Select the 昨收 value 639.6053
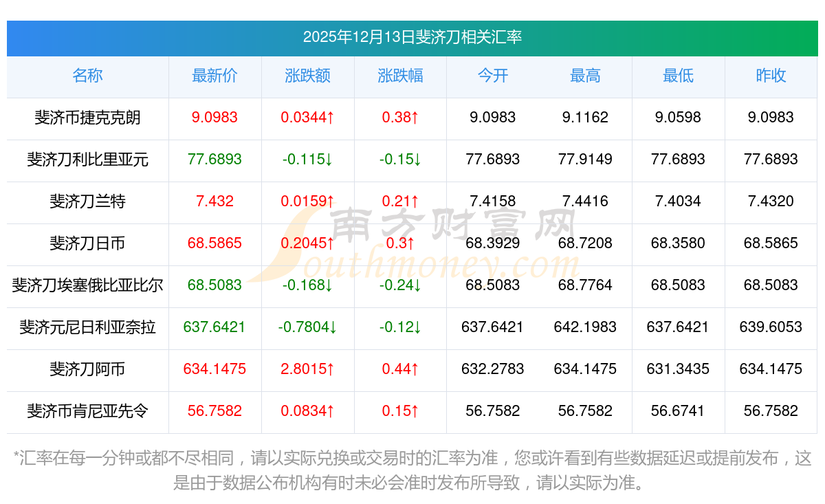825x504 pixels. (x=771, y=327)
